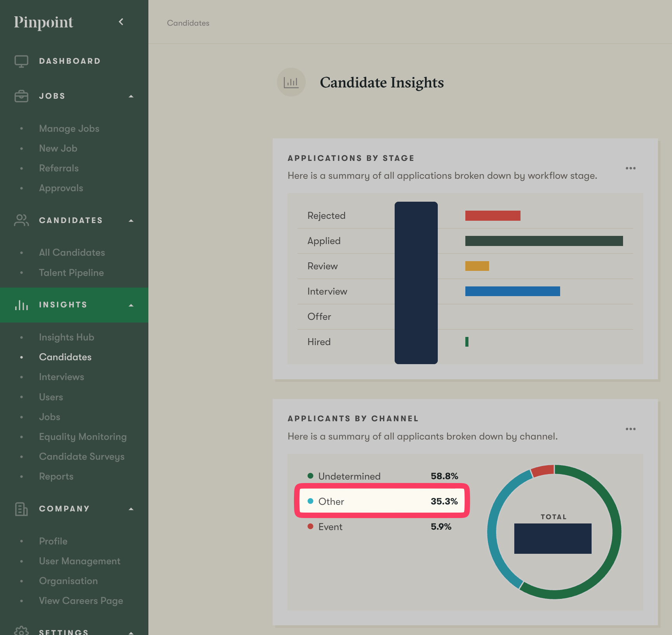The image size is (672, 635).
Task: Collapse the Candidates section arrow
Action: 131,221
